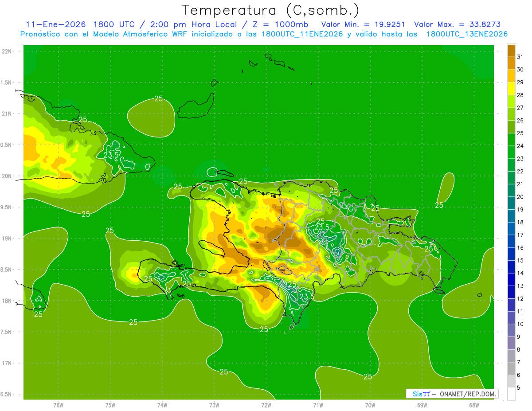Click the "20N" latitude axis label
Image resolution: width=532 pixels, height=411 pixels.
[x=8, y=176]
